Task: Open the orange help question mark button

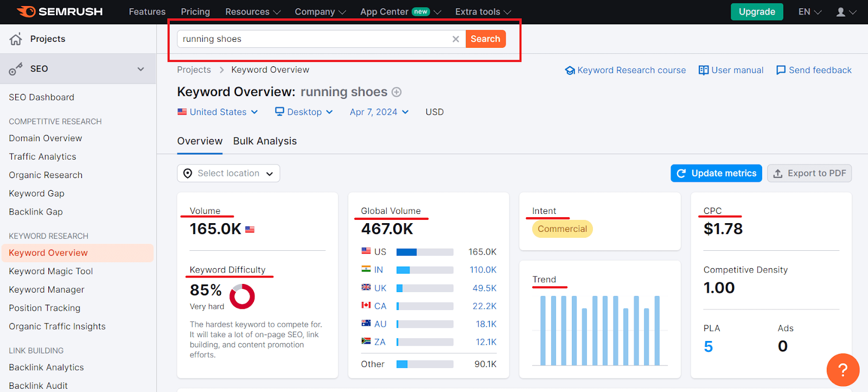Action: pyautogui.click(x=843, y=370)
